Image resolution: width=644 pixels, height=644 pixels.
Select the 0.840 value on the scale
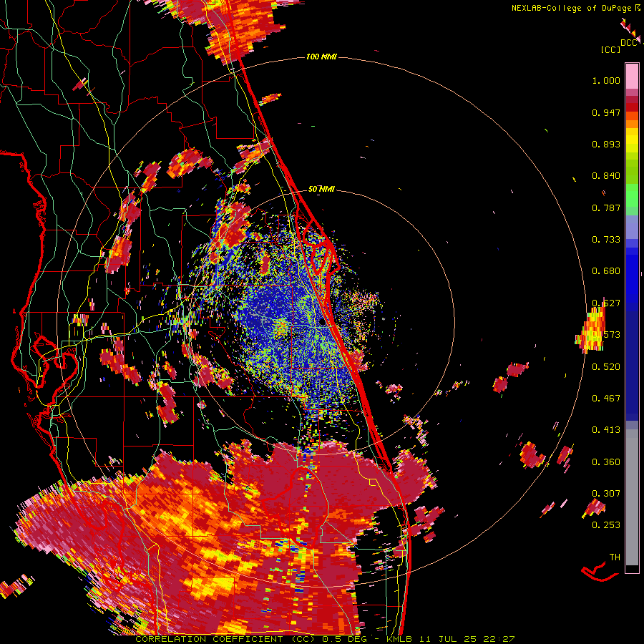606,176
